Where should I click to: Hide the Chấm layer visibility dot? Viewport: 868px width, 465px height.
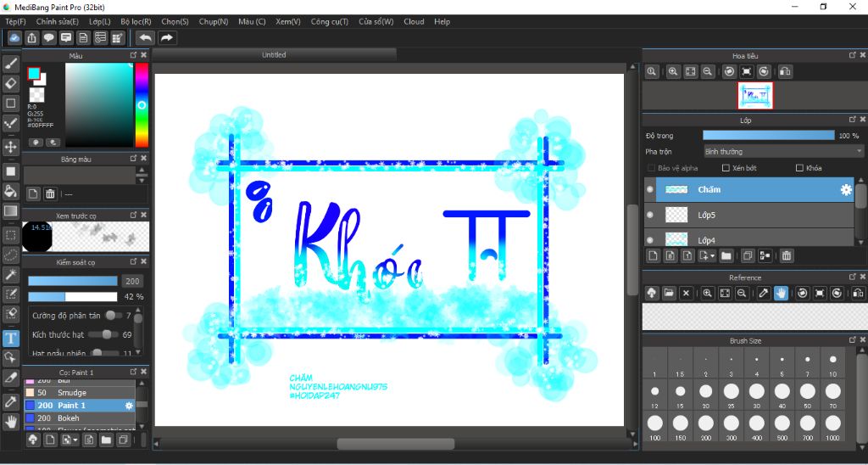(x=650, y=189)
